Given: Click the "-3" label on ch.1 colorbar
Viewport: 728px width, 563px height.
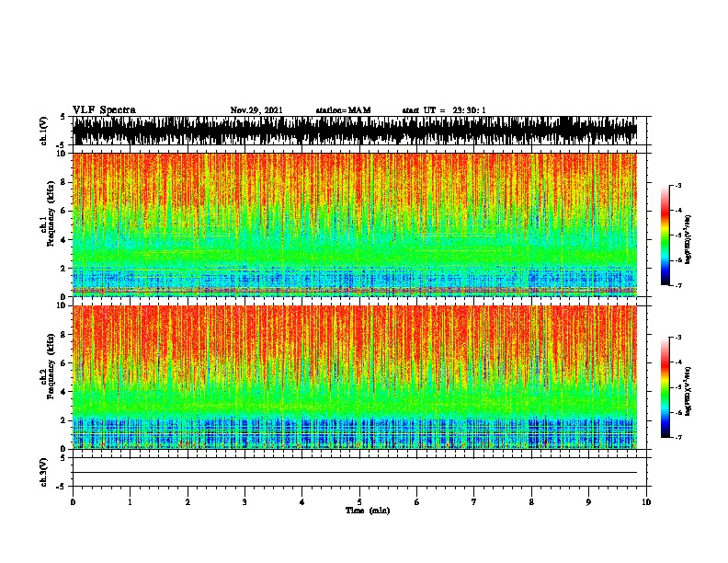Looking at the screenshot, I should click(x=678, y=186).
